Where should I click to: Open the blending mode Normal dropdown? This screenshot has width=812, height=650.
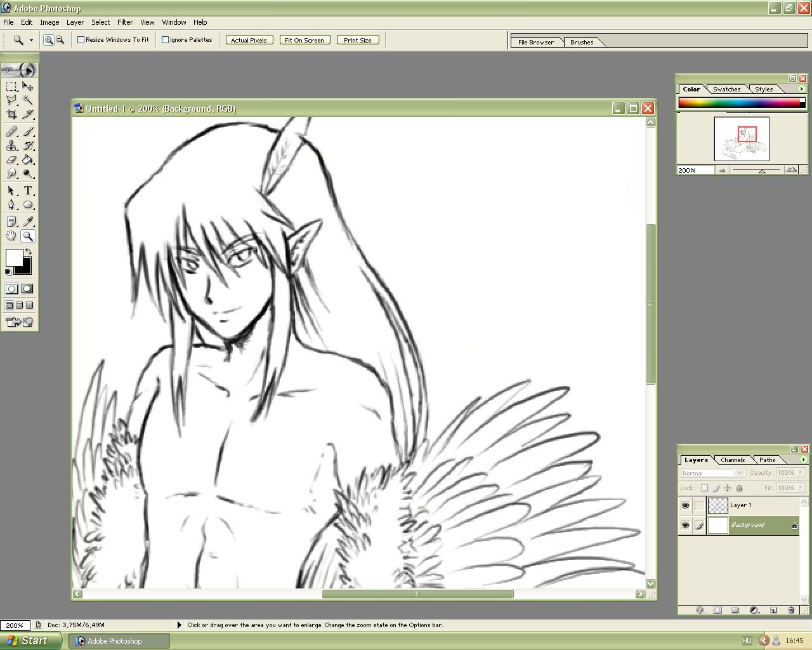coord(712,473)
